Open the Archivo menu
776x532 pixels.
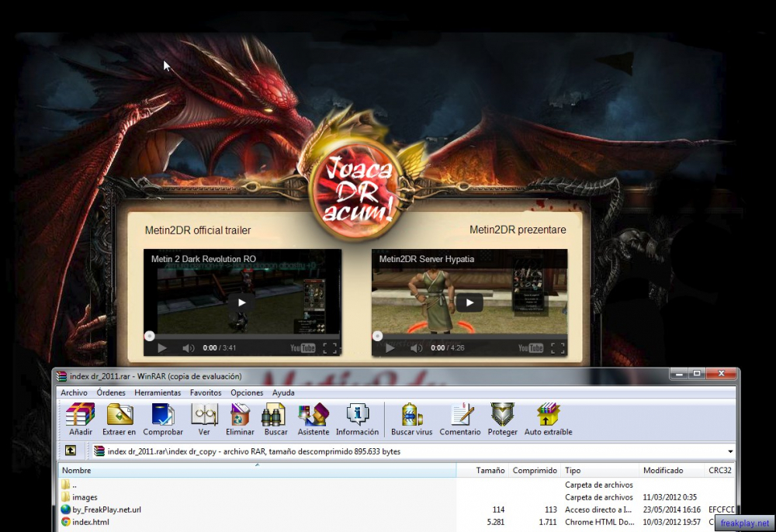click(74, 392)
